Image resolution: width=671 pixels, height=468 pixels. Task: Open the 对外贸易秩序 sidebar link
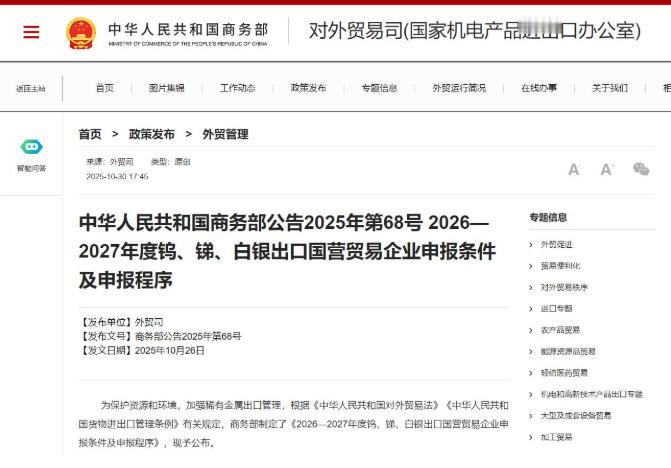[564, 287]
